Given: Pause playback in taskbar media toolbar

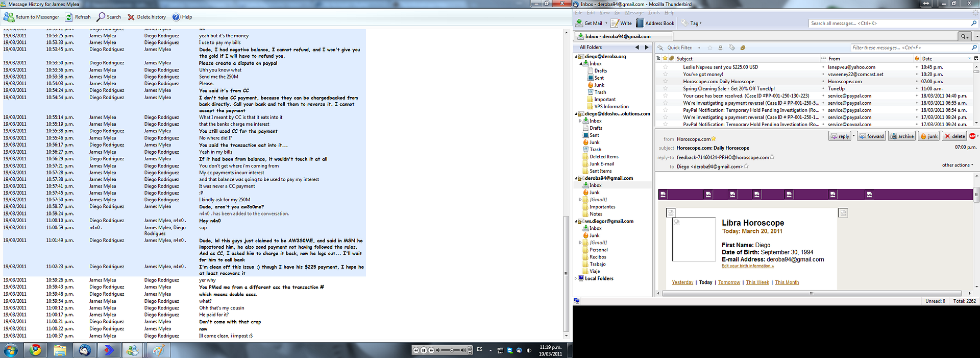Looking at the screenshot, I should (x=424, y=350).
